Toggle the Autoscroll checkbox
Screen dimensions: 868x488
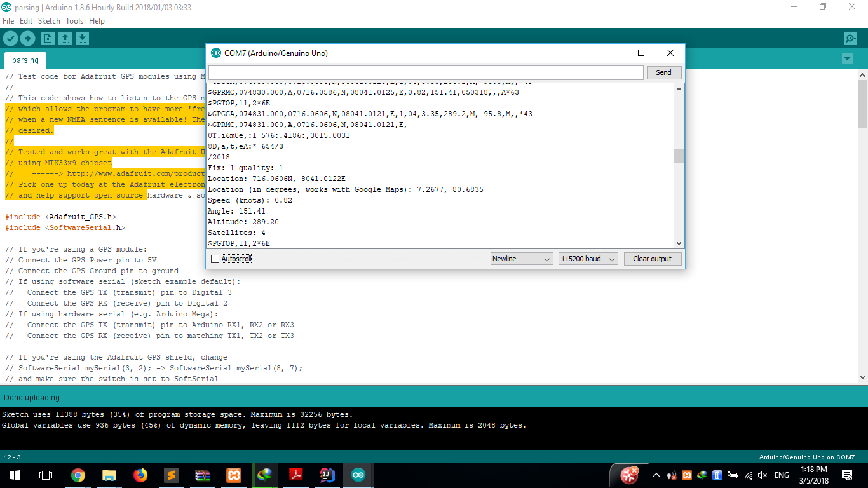tap(215, 259)
